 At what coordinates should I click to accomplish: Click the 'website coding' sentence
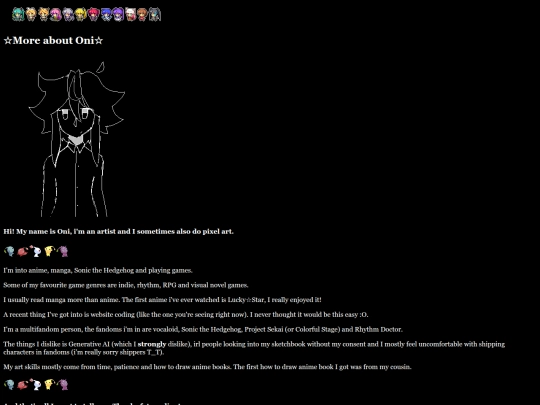(x=186, y=314)
